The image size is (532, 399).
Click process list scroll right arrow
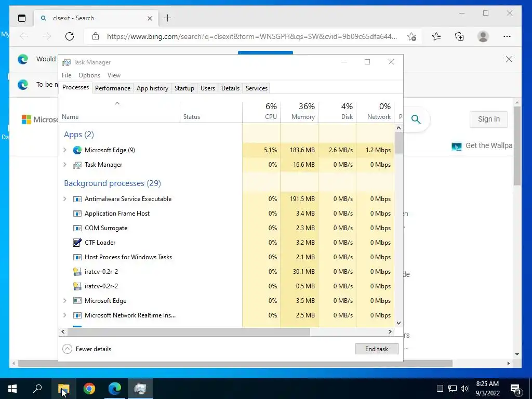coord(390,332)
